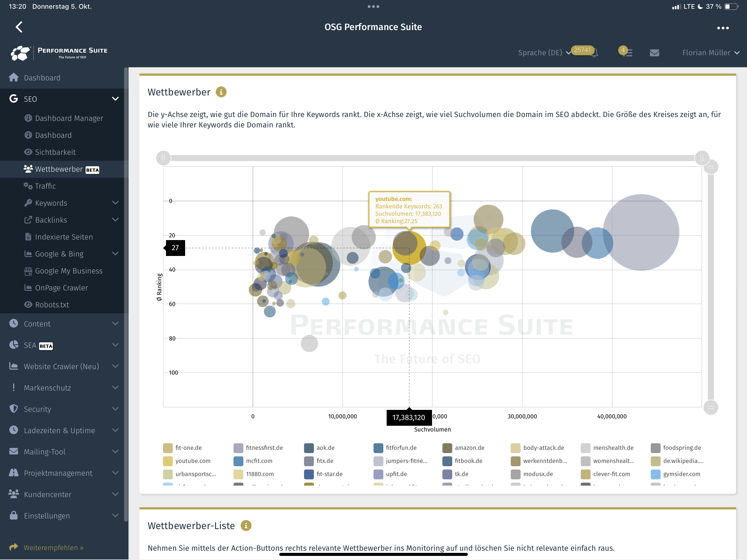The image size is (747, 560).
Task: Expand the Content section chevron
Action: click(x=115, y=323)
